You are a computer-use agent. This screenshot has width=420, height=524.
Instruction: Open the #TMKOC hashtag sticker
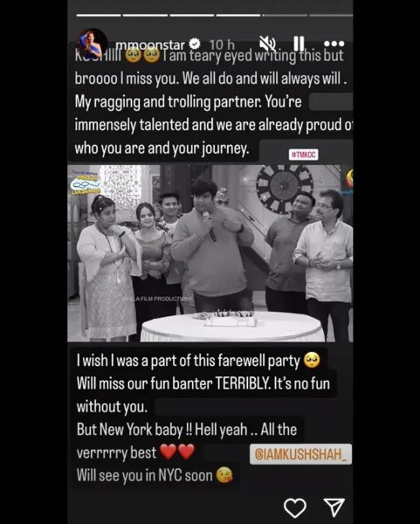pyautogui.click(x=303, y=155)
